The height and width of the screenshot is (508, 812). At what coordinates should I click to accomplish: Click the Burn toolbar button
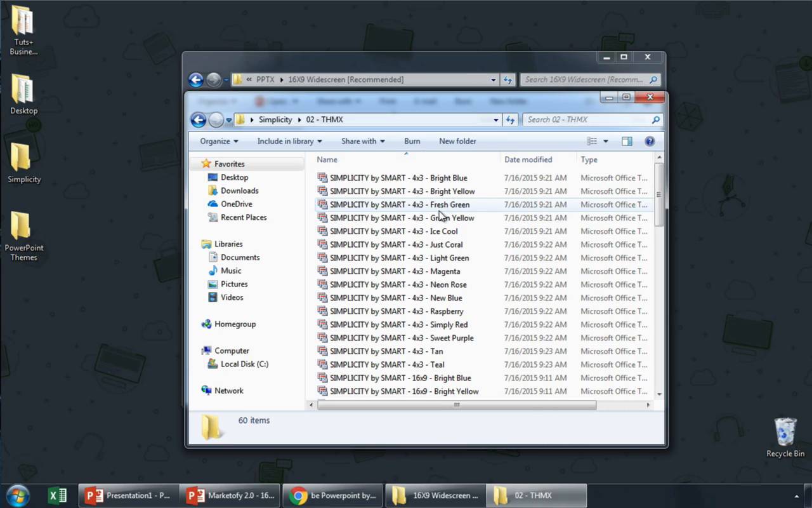pos(412,141)
